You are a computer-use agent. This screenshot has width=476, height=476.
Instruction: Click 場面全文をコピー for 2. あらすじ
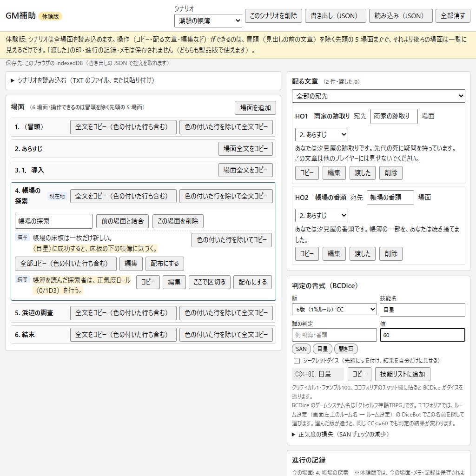245,149
